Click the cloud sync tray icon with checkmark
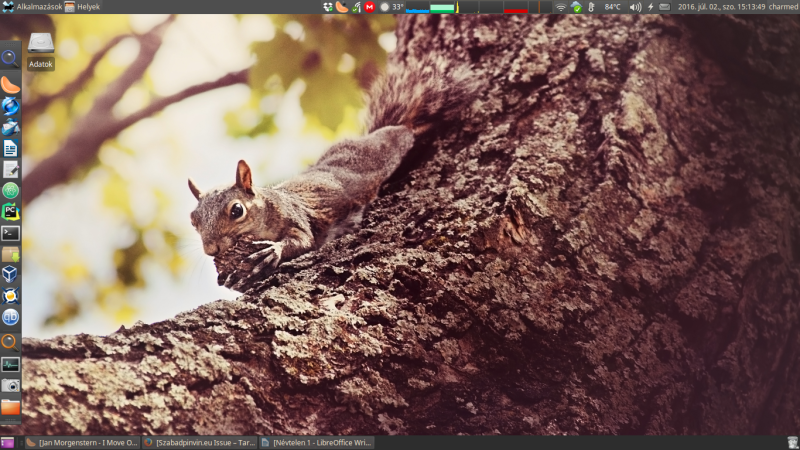The height and width of the screenshot is (450, 800). [577, 7]
